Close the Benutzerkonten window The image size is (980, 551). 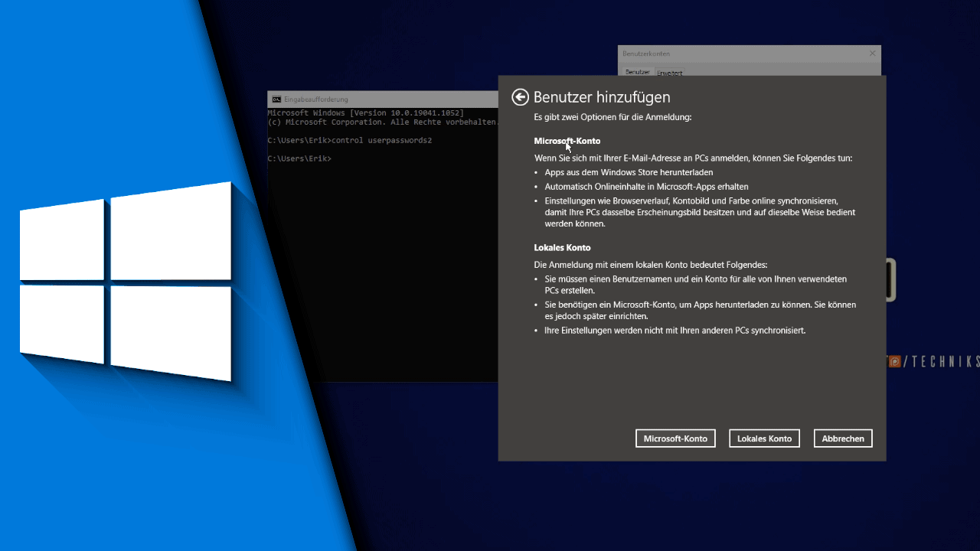point(872,54)
